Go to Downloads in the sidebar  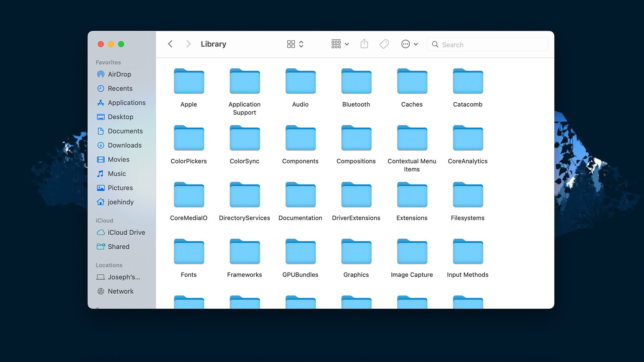pyautogui.click(x=124, y=145)
